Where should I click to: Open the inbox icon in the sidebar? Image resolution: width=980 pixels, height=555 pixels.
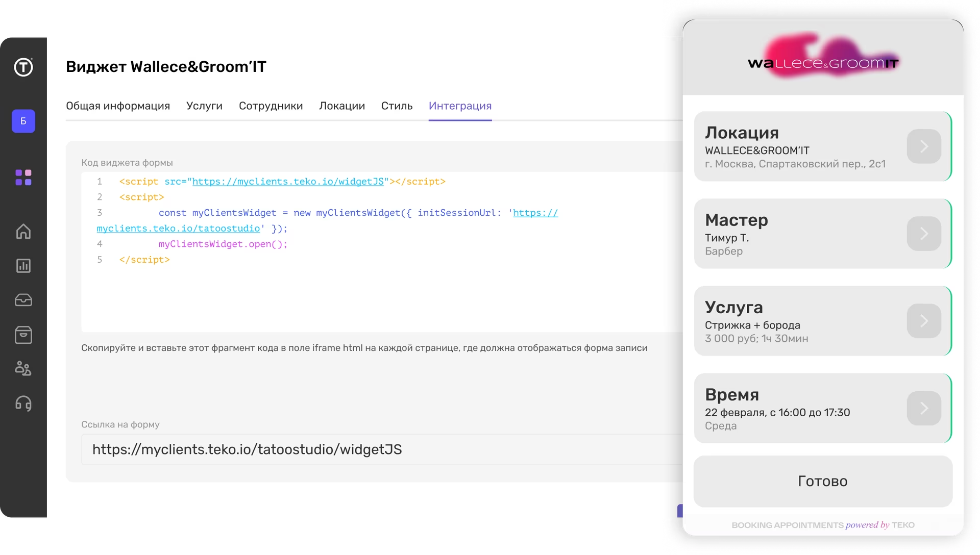(x=23, y=300)
